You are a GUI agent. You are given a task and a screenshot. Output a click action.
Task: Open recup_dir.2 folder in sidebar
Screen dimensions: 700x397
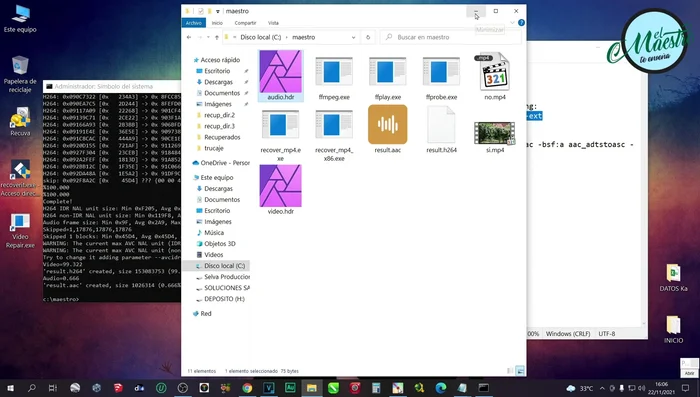pos(219,115)
